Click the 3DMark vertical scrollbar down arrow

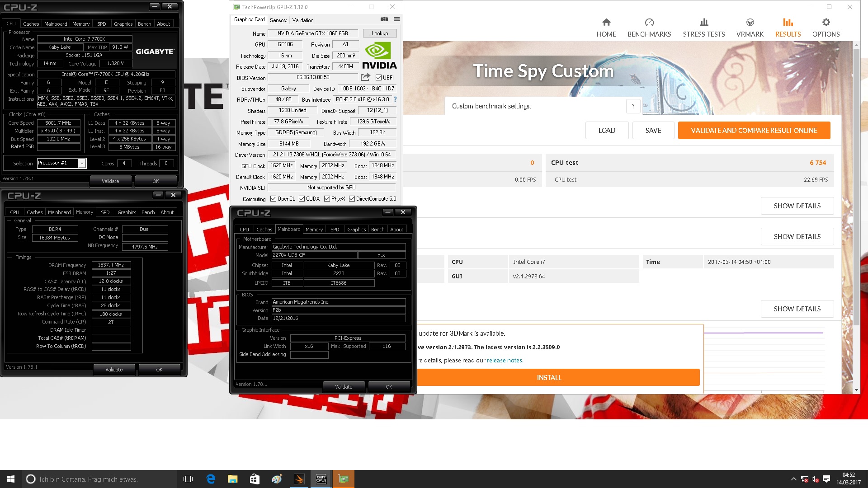coord(856,390)
